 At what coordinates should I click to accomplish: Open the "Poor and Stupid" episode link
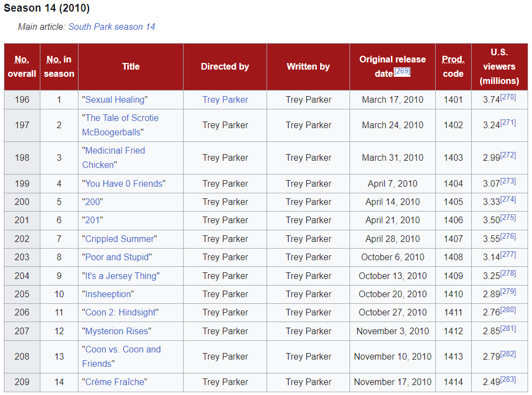(x=117, y=257)
